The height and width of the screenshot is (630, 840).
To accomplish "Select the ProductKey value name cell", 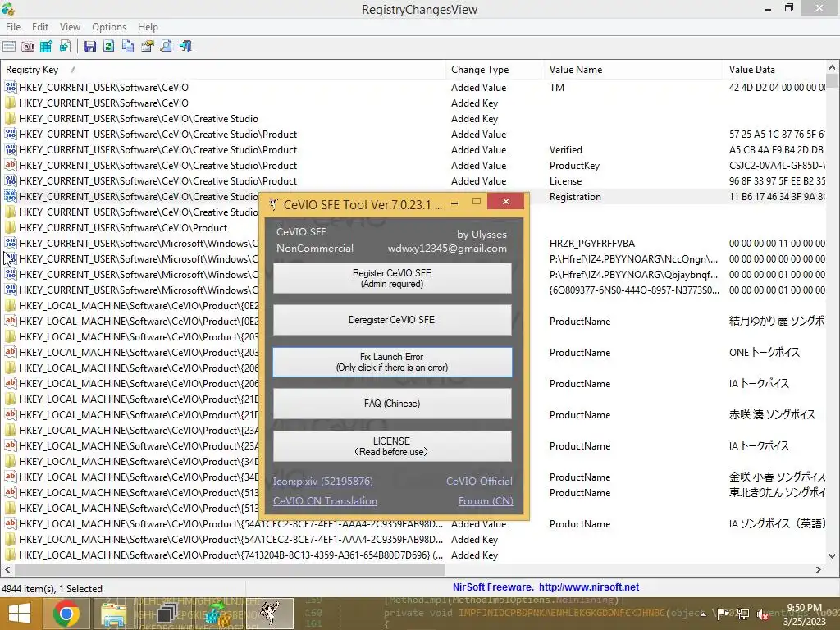I will [x=574, y=166].
